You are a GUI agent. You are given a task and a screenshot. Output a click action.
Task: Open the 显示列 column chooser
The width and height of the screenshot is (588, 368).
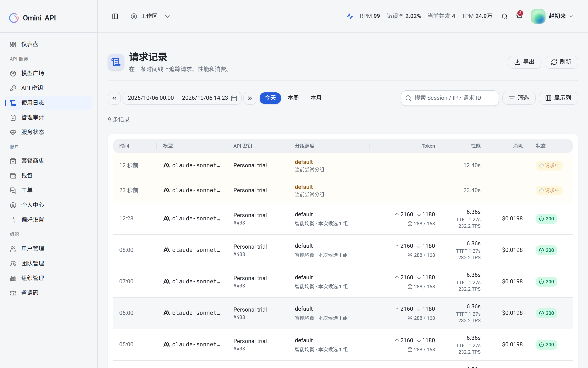point(558,98)
